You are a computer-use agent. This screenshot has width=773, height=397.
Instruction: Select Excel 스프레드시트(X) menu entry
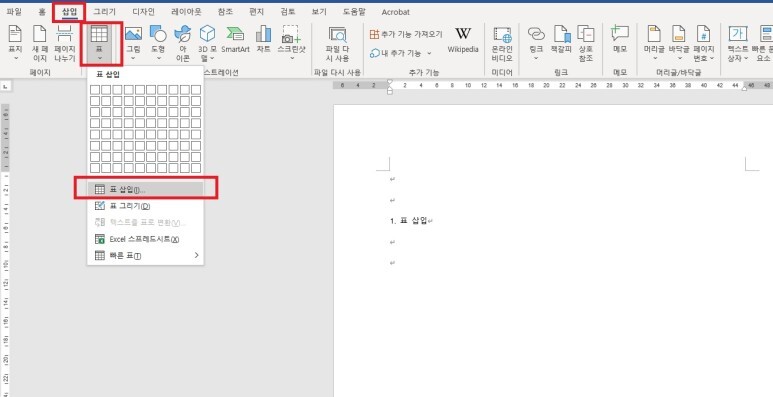[x=145, y=239]
